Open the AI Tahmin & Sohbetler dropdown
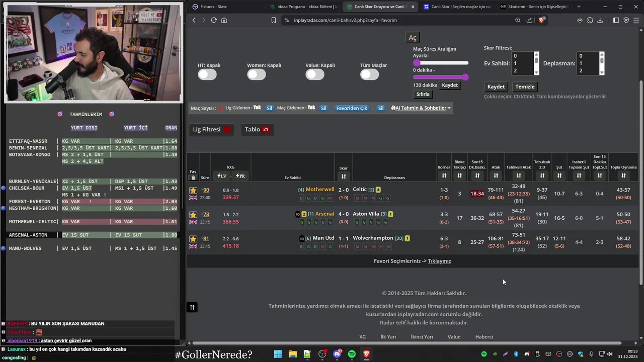The width and height of the screenshot is (644, 362). pos(421,108)
